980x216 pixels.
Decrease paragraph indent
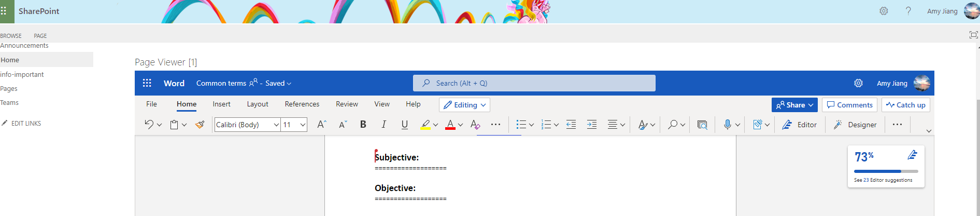pos(571,125)
